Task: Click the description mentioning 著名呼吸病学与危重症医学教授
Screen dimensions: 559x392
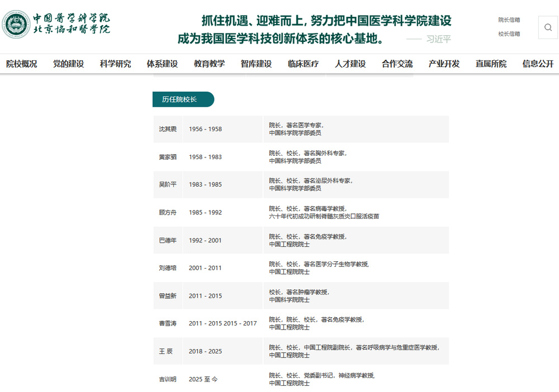Action: click(x=354, y=351)
